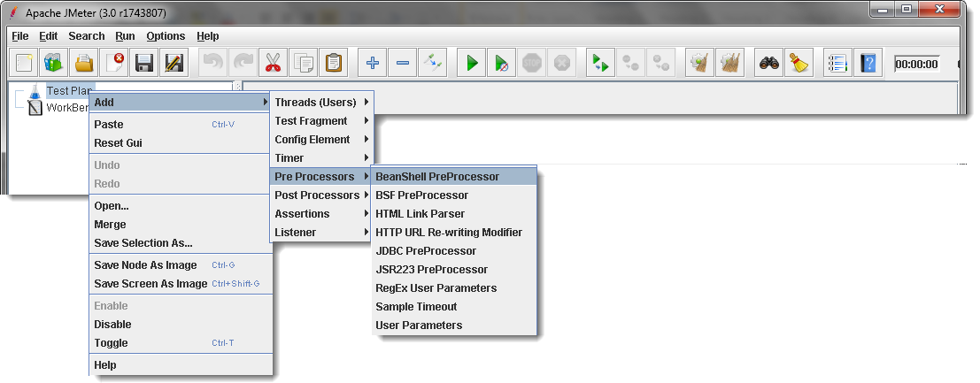The image size is (980, 383).
Task: Click the Cut scissors icon
Action: click(273, 64)
